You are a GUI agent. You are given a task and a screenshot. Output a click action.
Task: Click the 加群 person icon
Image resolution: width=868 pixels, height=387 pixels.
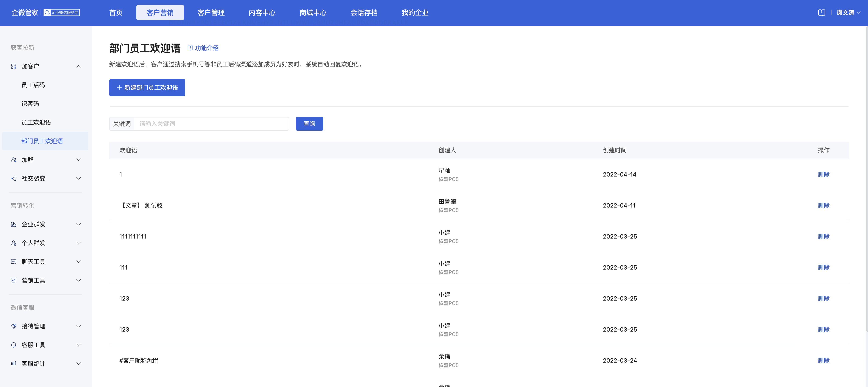(x=13, y=160)
